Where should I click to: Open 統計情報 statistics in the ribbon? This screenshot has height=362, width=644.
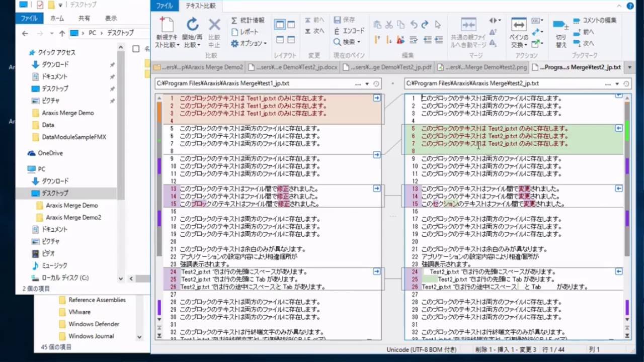pos(248,21)
